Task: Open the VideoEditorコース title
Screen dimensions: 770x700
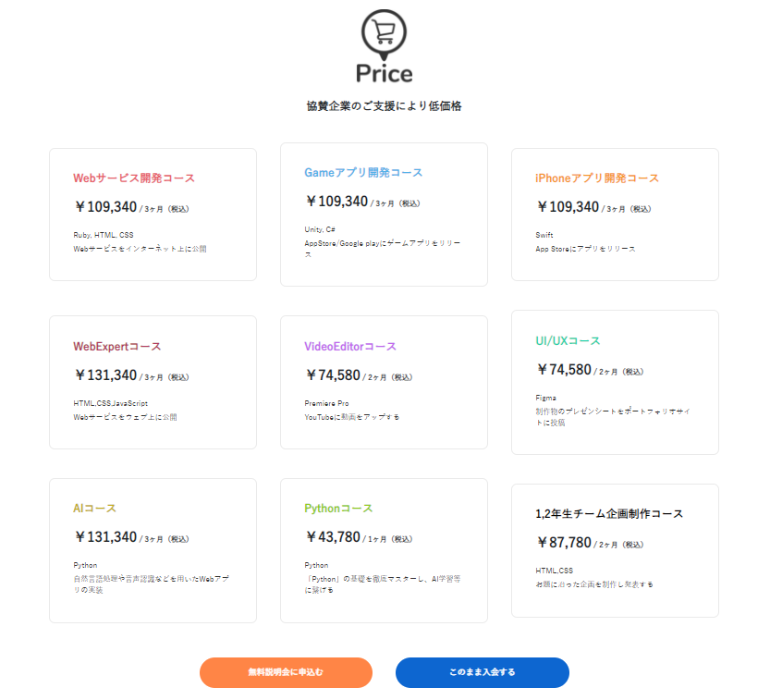Action: [350, 347]
